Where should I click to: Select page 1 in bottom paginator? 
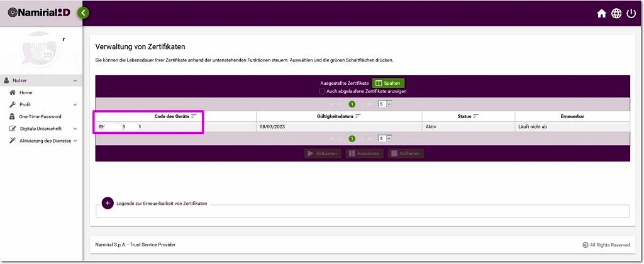tap(352, 139)
